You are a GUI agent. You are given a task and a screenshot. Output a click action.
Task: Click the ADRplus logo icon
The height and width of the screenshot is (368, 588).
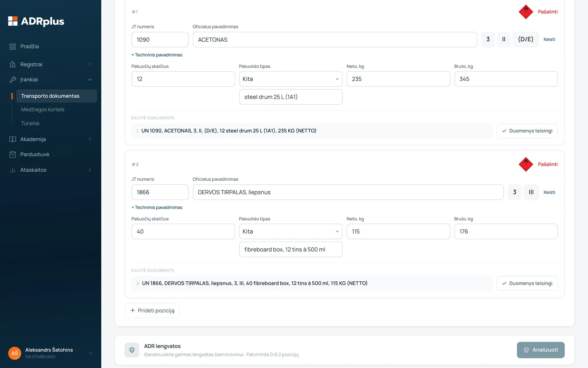pyautogui.click(x=13, y=21)
